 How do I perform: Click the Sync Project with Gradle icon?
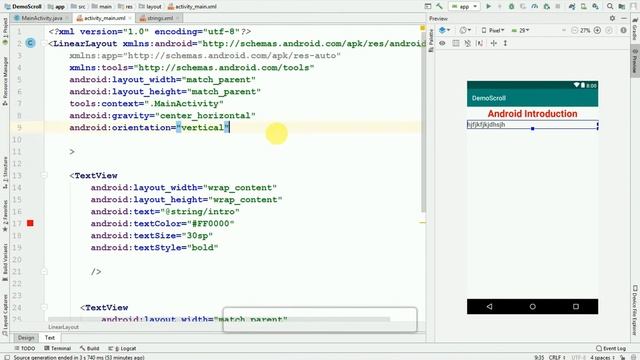click(x=572, y=7)
